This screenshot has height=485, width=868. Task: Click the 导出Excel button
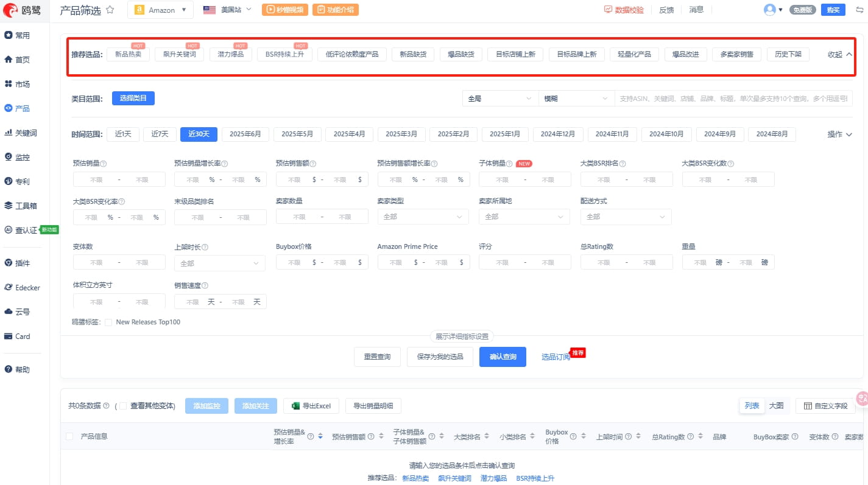pyautogui.click(x=311, y=406)
